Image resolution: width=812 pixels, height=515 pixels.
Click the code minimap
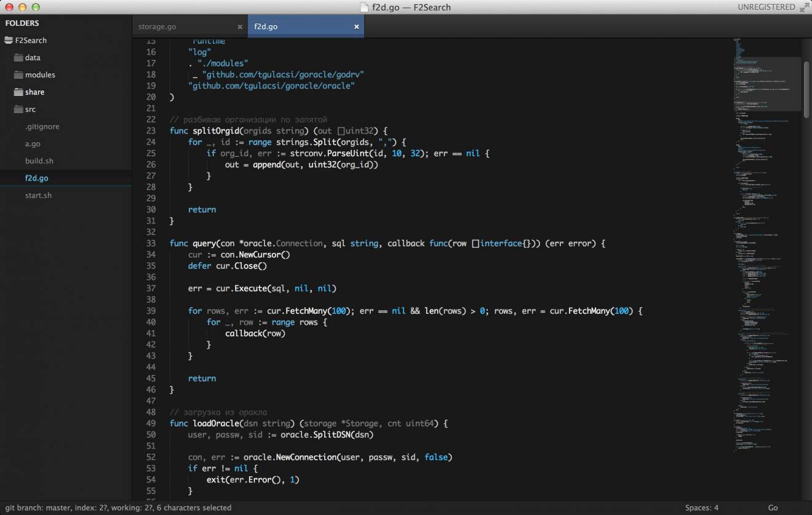tap(766, 246)
